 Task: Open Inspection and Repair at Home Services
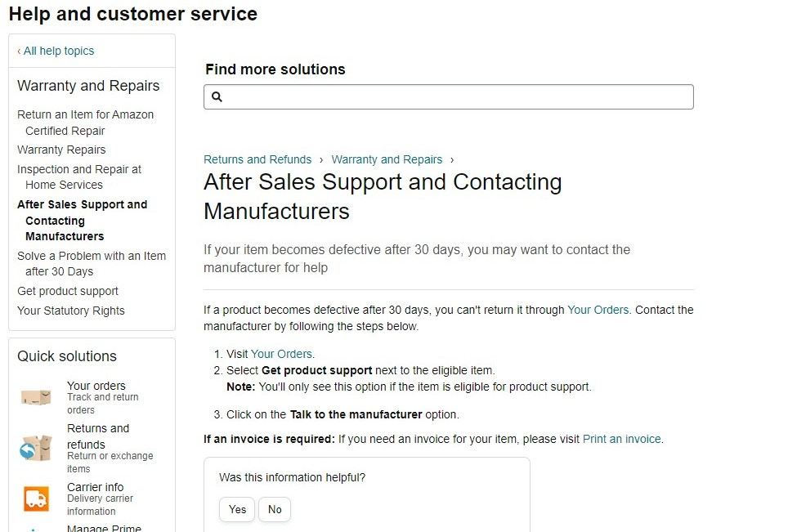click(x=78, y=177)
